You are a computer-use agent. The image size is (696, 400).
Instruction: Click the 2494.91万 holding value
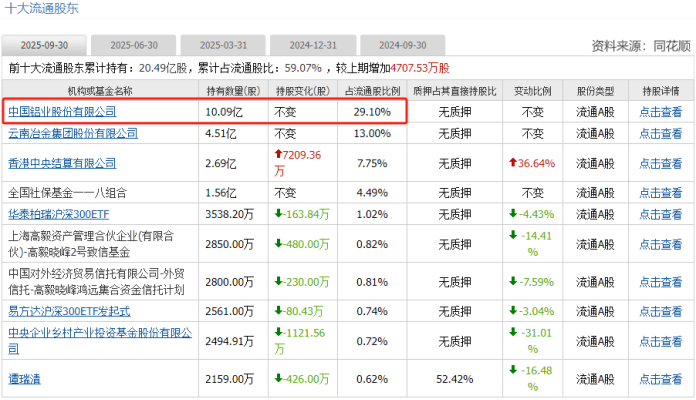(229, 341)
